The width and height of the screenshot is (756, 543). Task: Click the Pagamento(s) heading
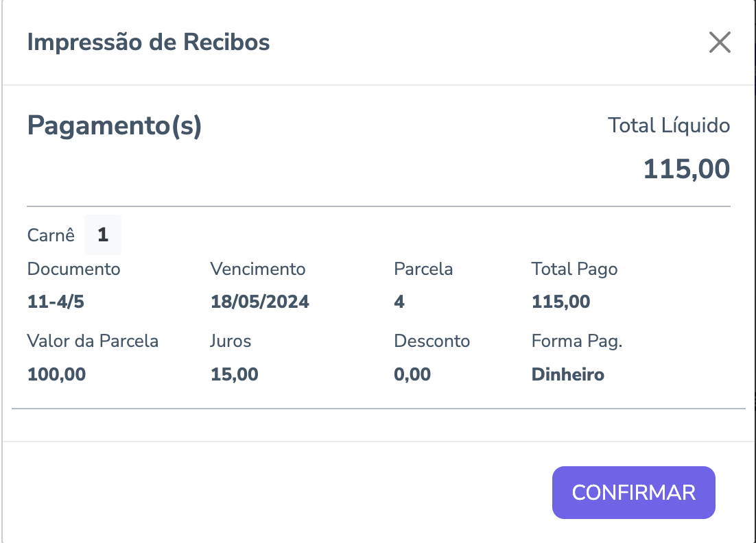click(114, 127)
